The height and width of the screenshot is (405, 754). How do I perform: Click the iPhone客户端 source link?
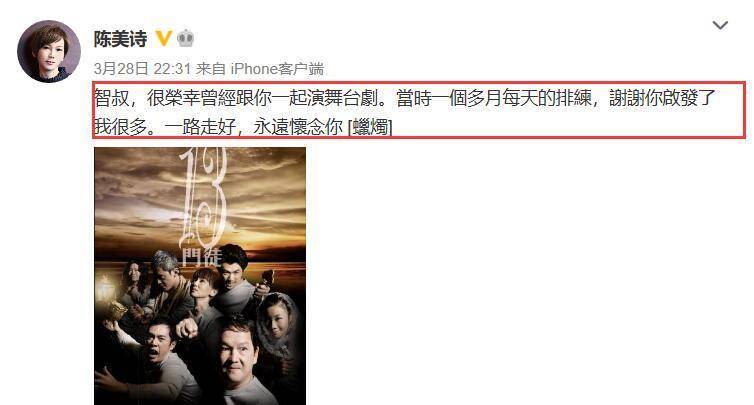277,69
